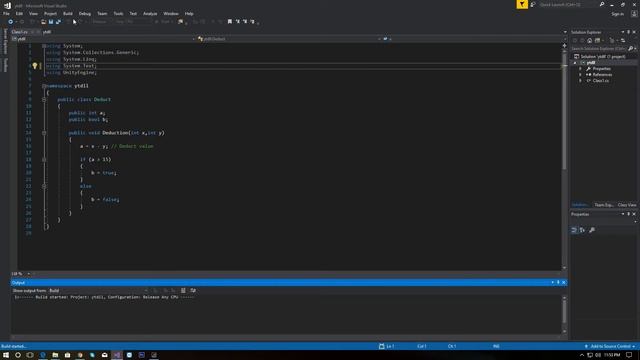Click the Save toolbar icon
This screenshot has height=360, width=640.
click(51, 22)
